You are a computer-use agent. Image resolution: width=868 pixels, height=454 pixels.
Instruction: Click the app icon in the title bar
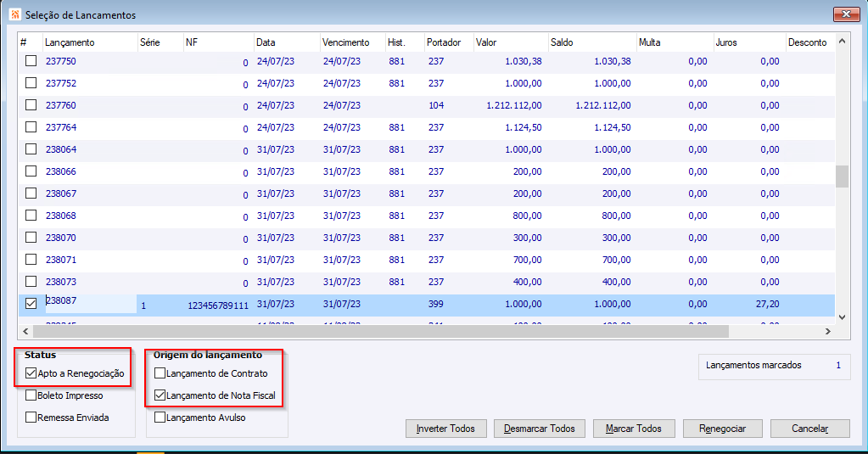point(15,14)
